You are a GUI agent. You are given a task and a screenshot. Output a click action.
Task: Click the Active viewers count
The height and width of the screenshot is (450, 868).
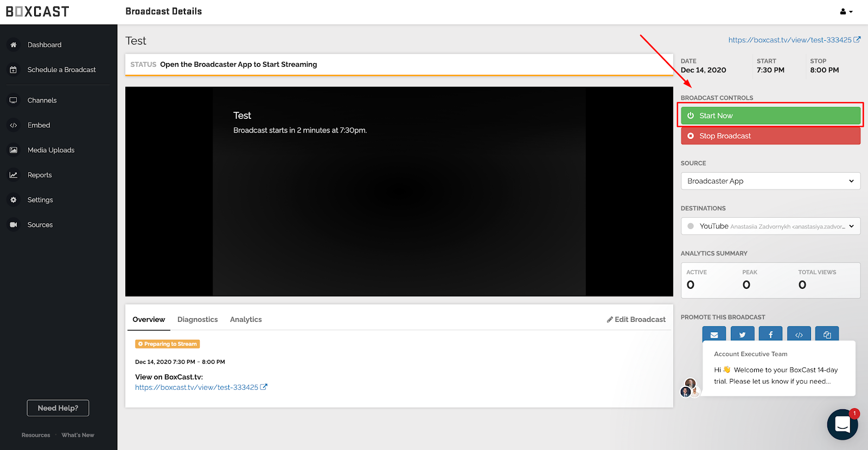point(691,285)
